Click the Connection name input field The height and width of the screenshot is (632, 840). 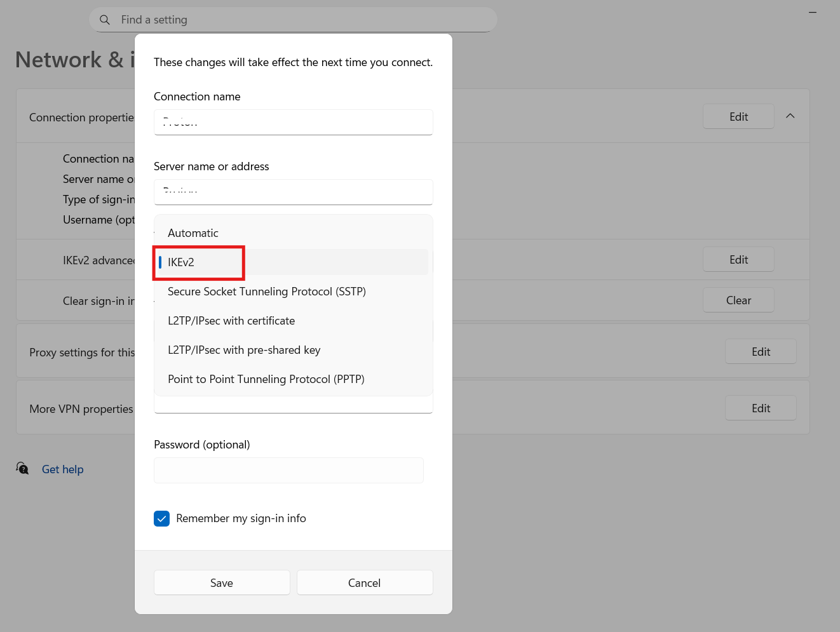(293, 122)
